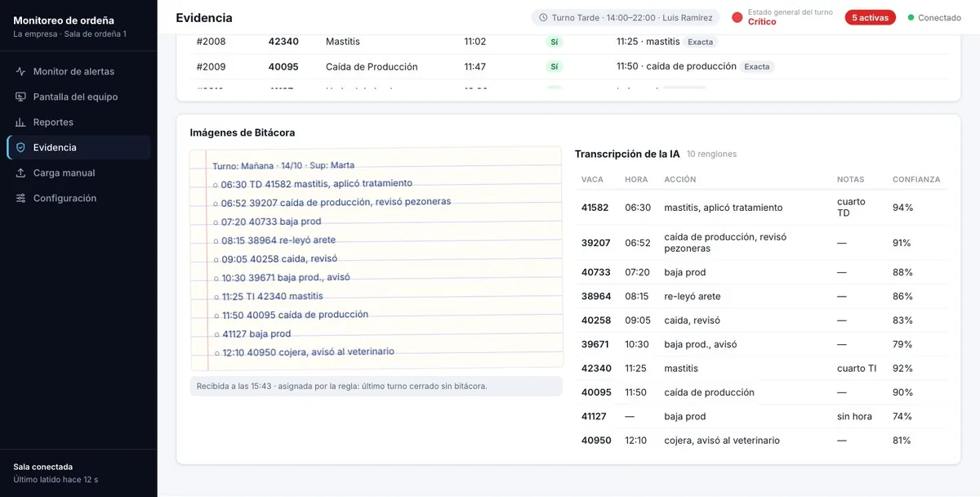This screenshot has width=980, height=497.
Task: Click the Evidencia shield icon
Action: (x=21, y=148)
